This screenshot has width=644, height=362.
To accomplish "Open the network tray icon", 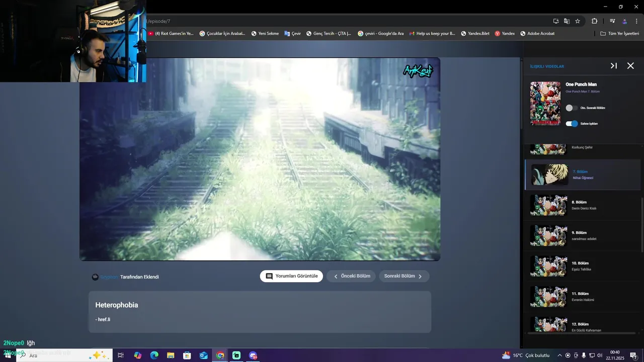I will [592, 355].
